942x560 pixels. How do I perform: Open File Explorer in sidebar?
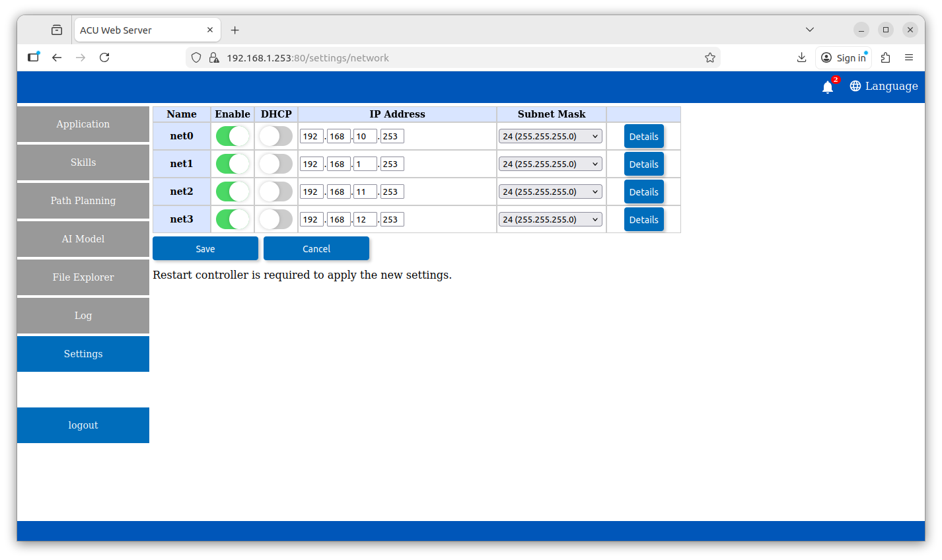coord(83,277)
